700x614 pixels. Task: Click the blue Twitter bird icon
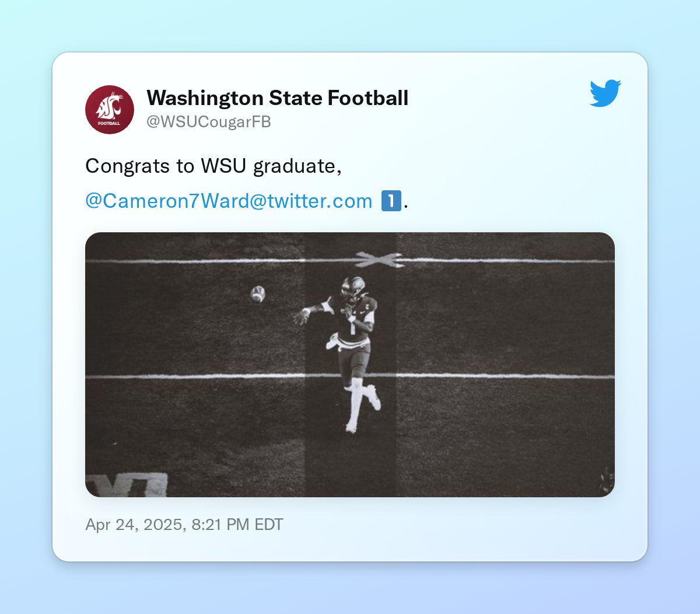[605, 93]
